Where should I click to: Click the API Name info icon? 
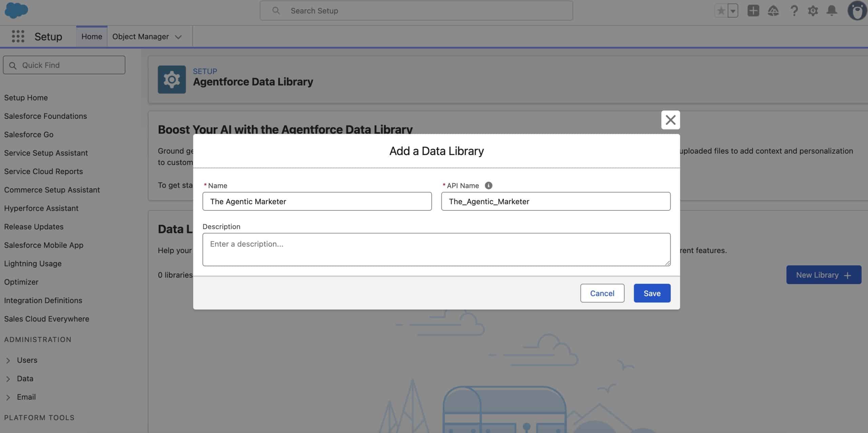pyautogui.click(x=488, y=186)
